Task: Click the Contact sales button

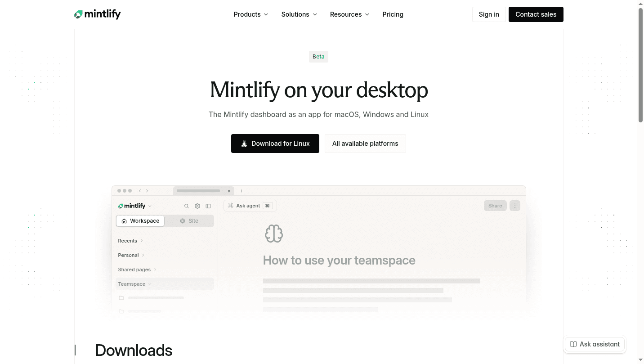Action: pyautogui.click(x=536, y=14)
